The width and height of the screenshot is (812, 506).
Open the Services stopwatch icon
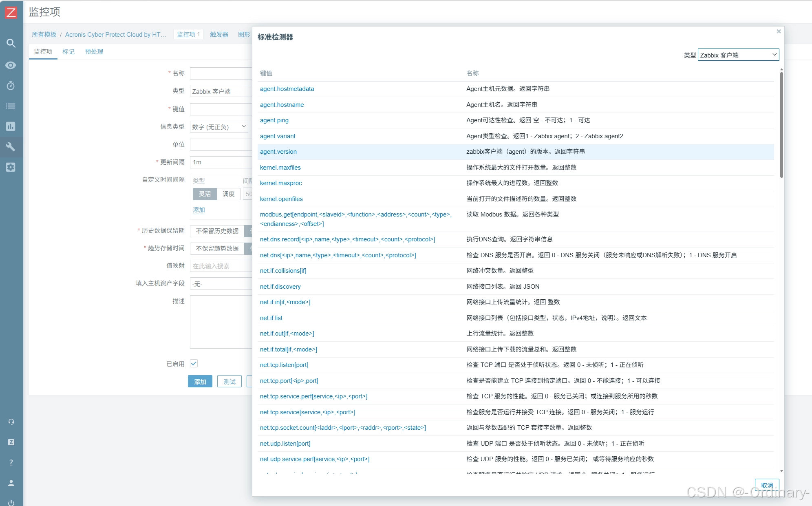coord(11,86)
